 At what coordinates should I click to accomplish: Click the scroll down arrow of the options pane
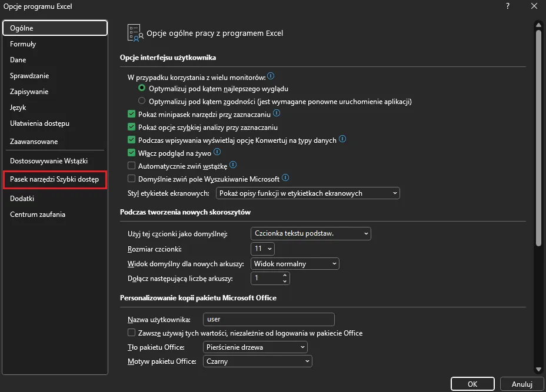click(x=538, y=368)
